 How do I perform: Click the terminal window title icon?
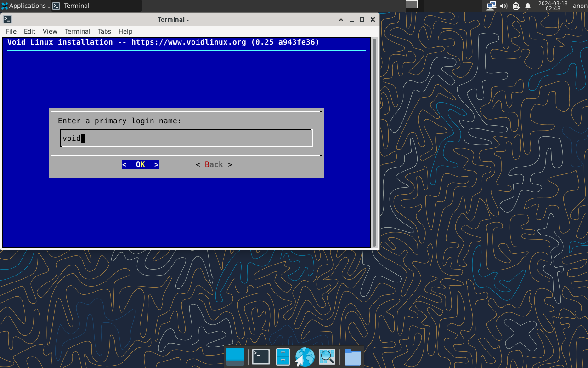pos(7,19)
